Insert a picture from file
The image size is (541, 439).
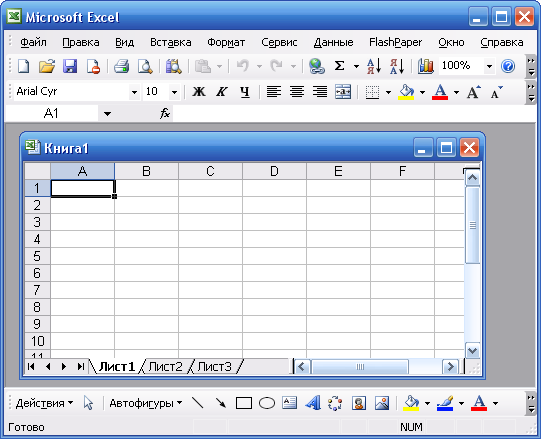382,403
